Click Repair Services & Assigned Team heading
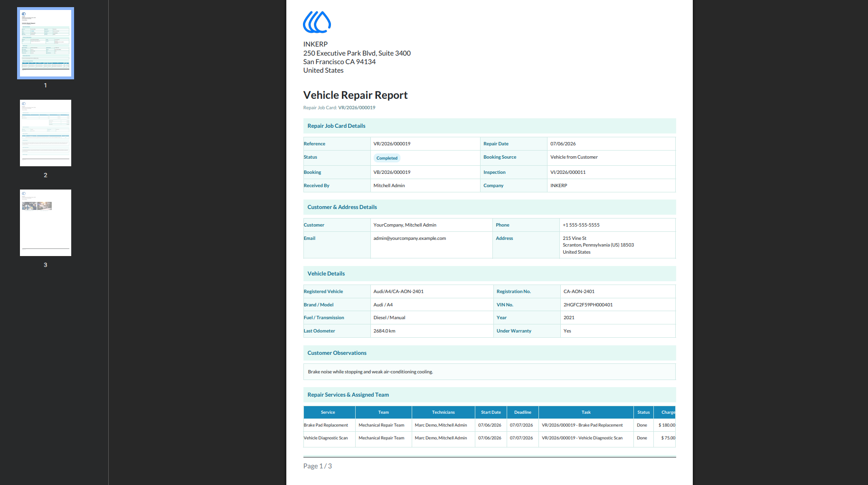The width and height of the screenshot is (868, 485). coord(348,395)
